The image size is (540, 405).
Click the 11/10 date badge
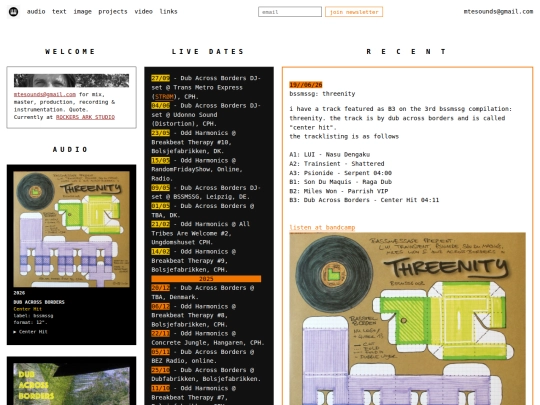click(160, 388)
